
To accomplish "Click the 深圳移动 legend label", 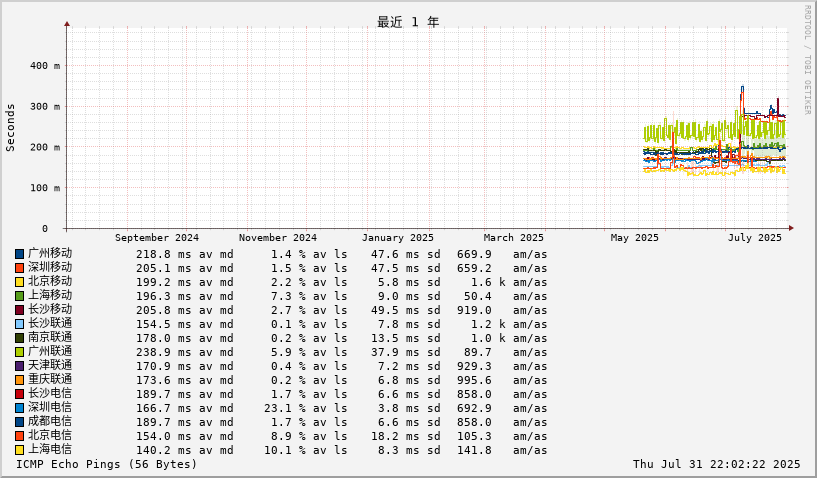I will pos(50,267).
